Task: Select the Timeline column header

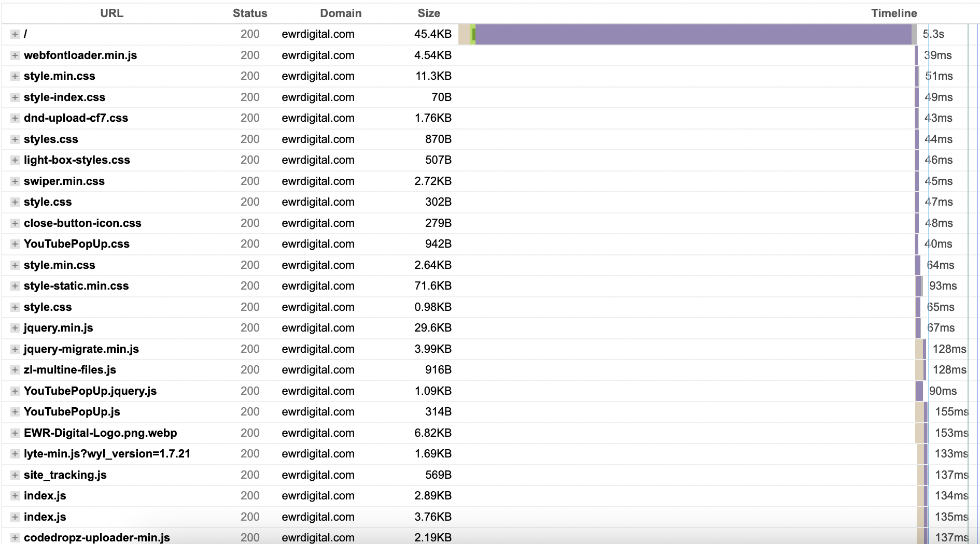Action: click(893, 13)
